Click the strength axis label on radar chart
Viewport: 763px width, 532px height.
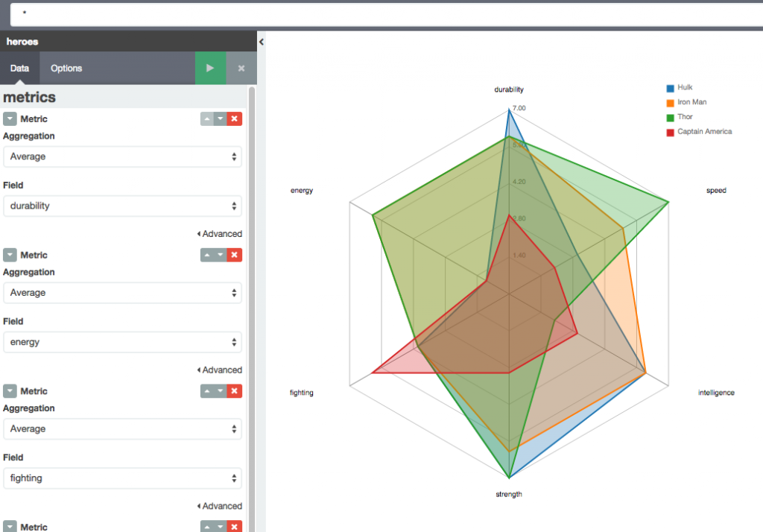click(x=509, y=494)
